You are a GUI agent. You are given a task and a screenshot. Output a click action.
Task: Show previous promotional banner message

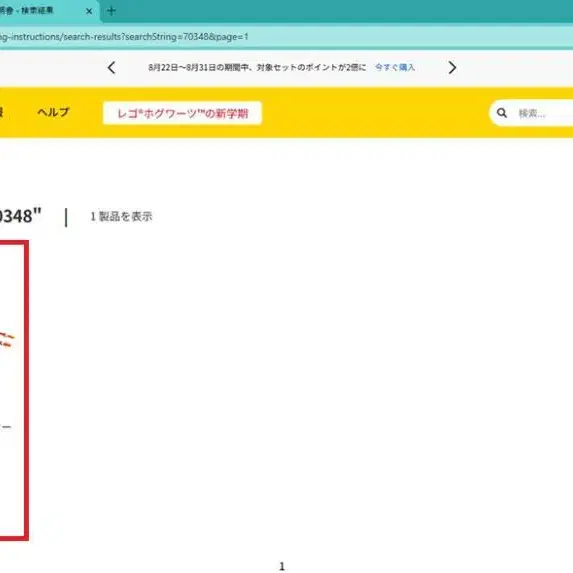coord(111,68)
